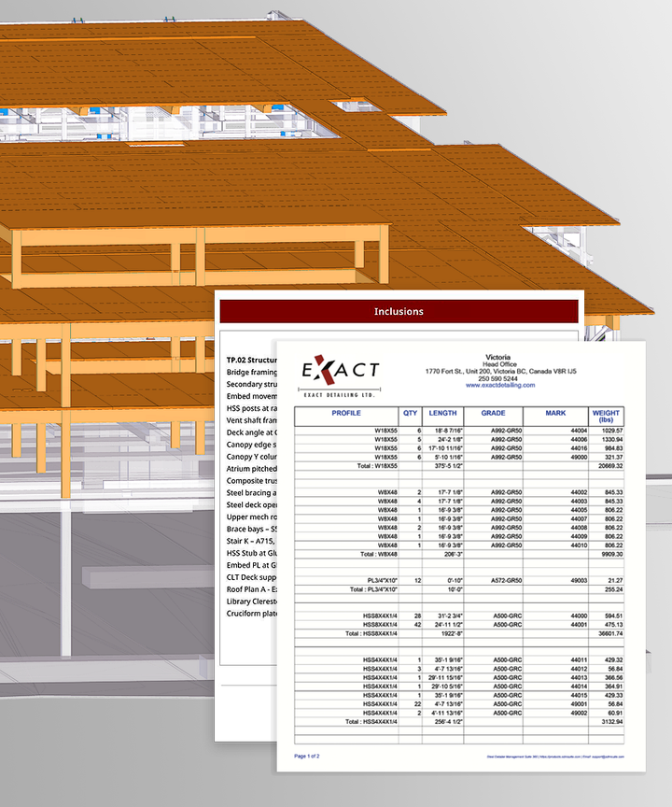Click total weight 9909.30
The image size is (672, 807).
(x=612, y=554)
